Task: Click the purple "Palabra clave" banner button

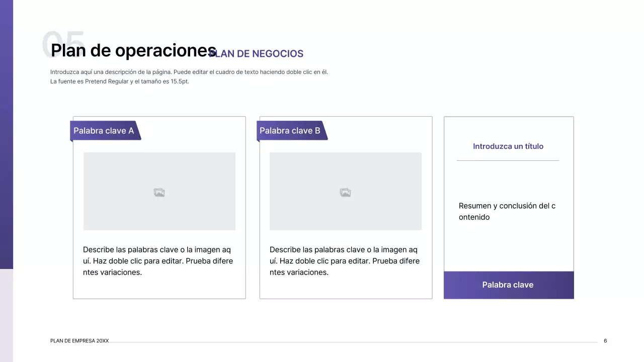Action: point(508,285)
